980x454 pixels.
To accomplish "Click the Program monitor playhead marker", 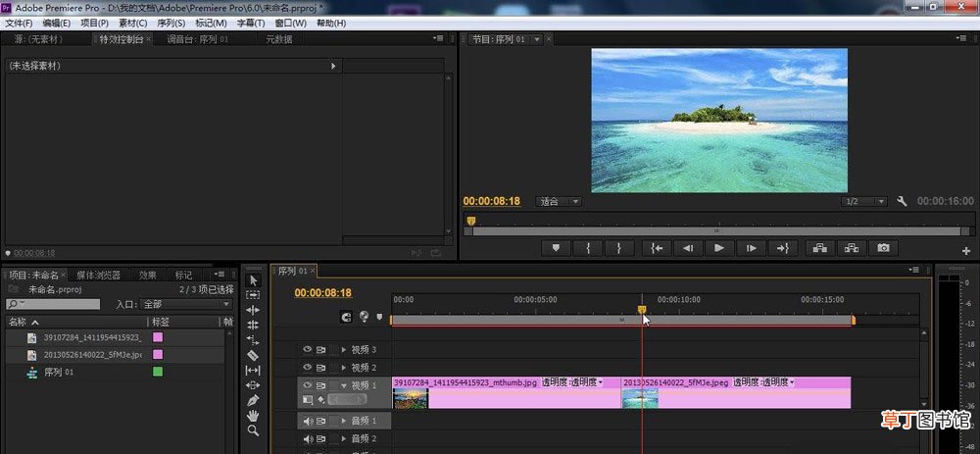I will [471, 221].
